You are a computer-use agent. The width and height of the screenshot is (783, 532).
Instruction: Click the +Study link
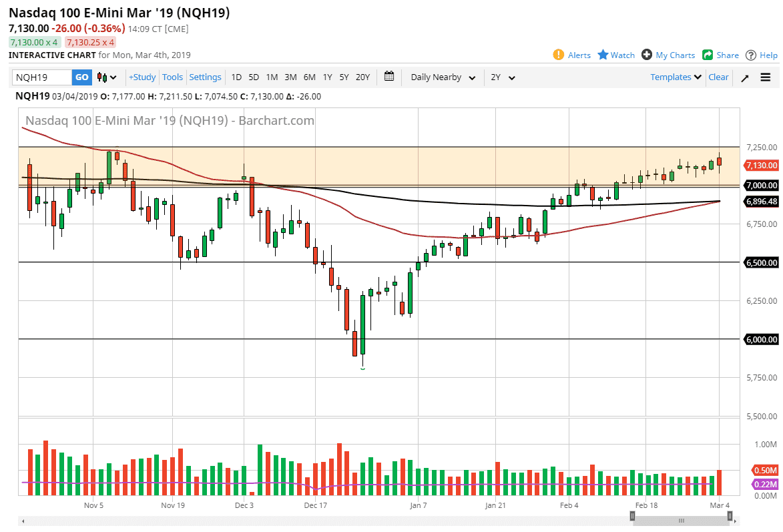142,77
